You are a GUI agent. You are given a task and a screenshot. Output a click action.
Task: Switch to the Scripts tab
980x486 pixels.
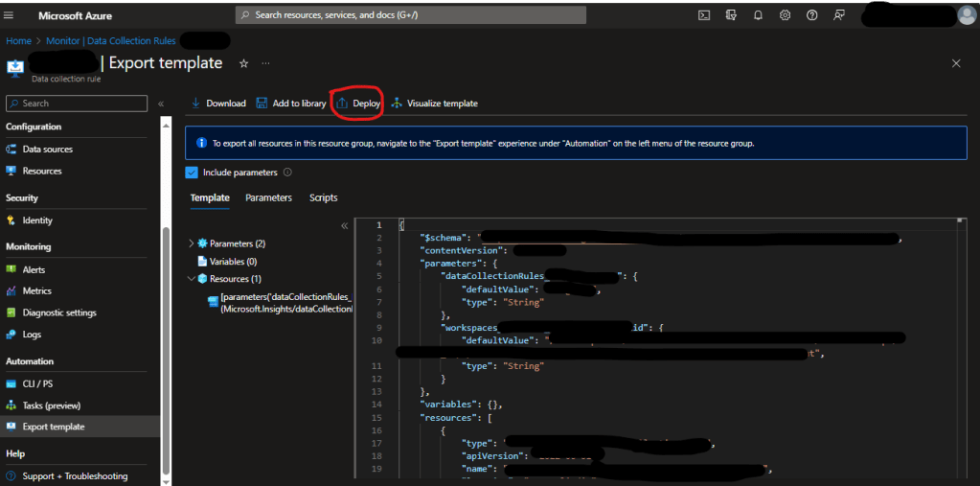point(323,197)
